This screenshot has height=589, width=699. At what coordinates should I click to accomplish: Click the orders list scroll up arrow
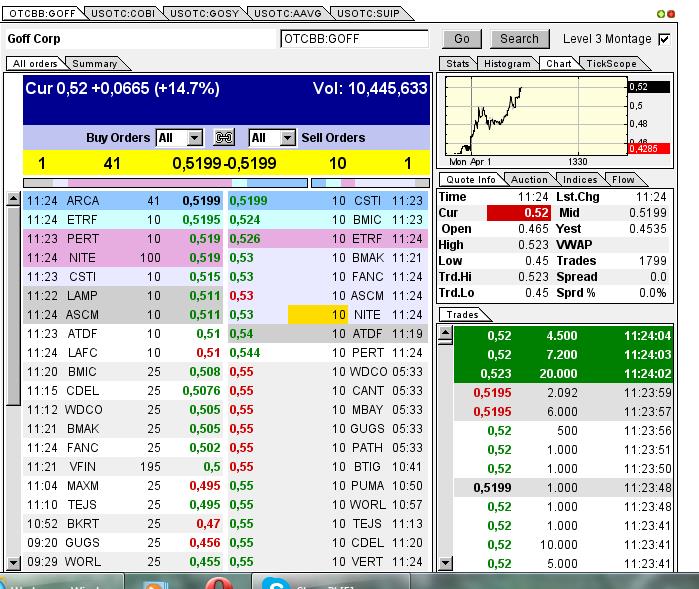[x=13, y=199]
